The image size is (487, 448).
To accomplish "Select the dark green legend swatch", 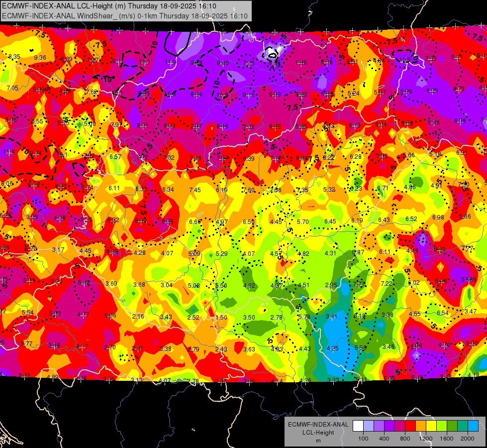I will 452,426.
